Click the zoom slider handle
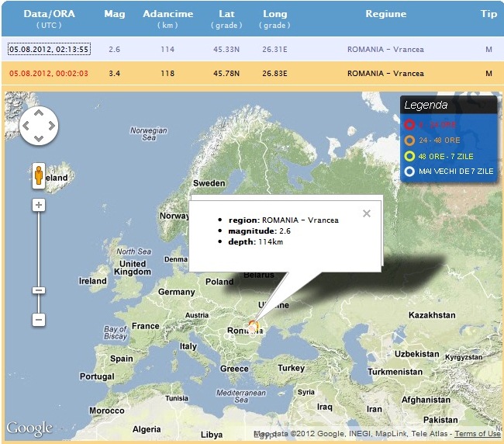 point(39,290)
